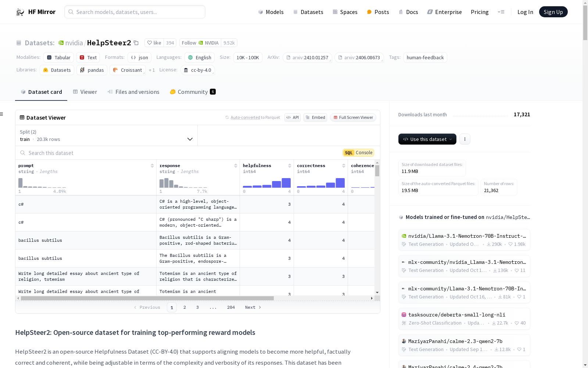588x368 pixels.
Task: Open the API button in Dataset Viewer
Action: 293,117
